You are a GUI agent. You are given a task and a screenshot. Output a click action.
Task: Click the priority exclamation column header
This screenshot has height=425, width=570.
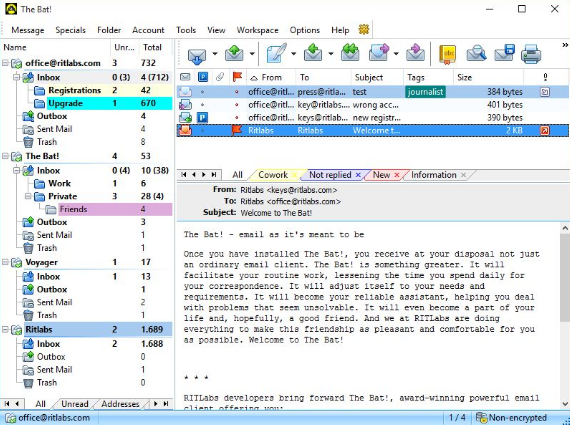click(545, 77)
